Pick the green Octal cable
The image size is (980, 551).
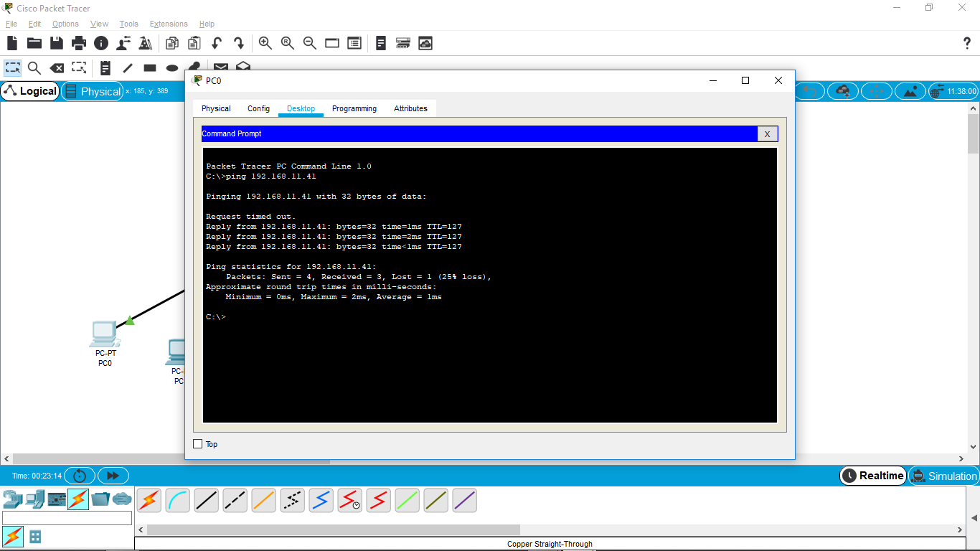click(407, 500)
